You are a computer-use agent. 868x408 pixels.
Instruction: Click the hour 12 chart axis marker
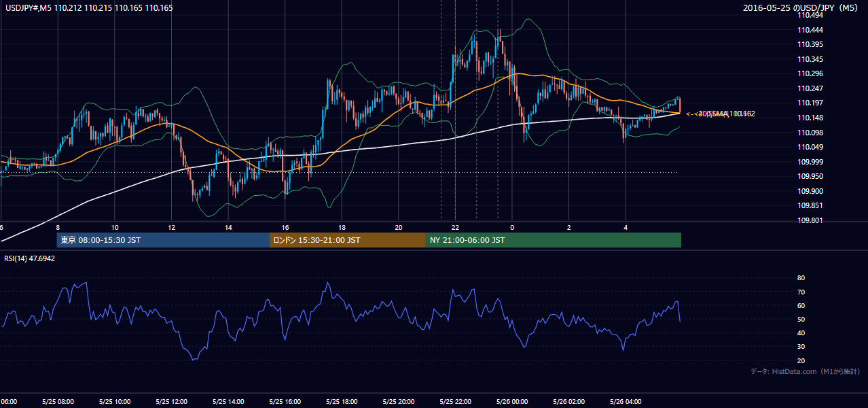tap(171, 227)
